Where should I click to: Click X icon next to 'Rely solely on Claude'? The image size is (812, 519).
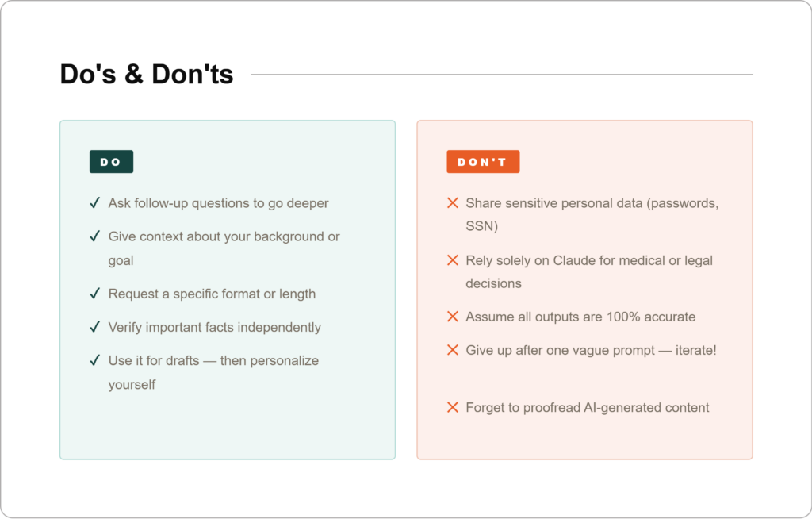(453, 260)
